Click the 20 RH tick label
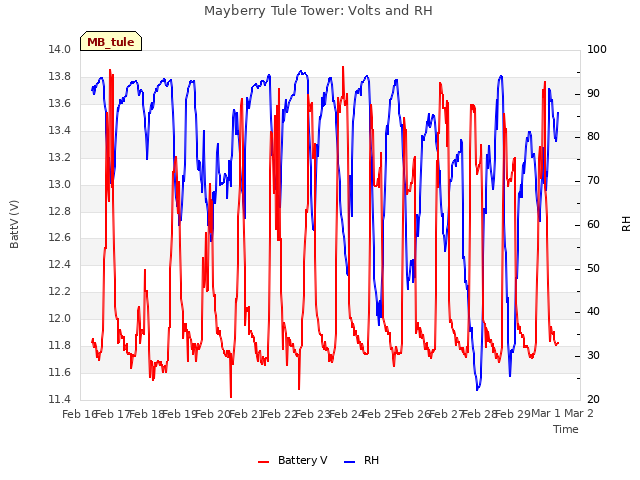 point(593,400)
